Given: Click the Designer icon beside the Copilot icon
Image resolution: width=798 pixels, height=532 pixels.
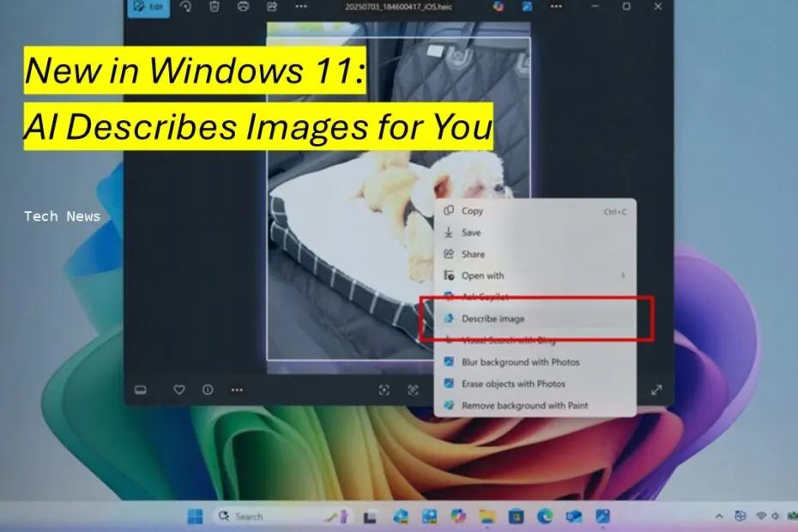Looking at the screenshot, I should (x=527, y=6).
